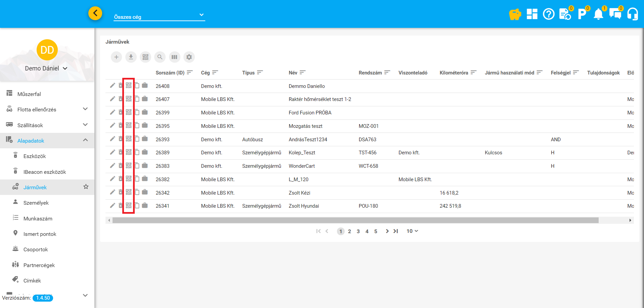Open the rows per page dropdown
The width and height of the screenshot is (644, 308).
pyautogui.click(x=412, y=231)
